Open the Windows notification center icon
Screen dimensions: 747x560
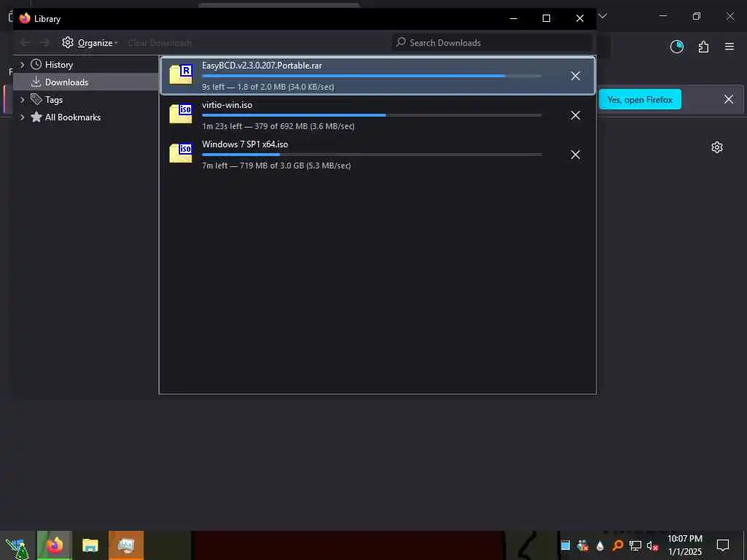pyautogui.click(x=723, y=545)
